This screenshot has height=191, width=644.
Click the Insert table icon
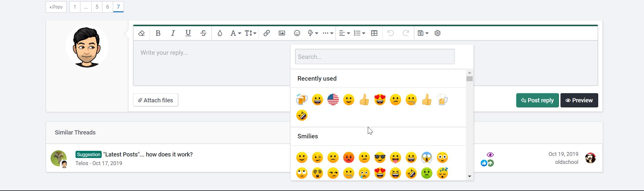[374, 33]
